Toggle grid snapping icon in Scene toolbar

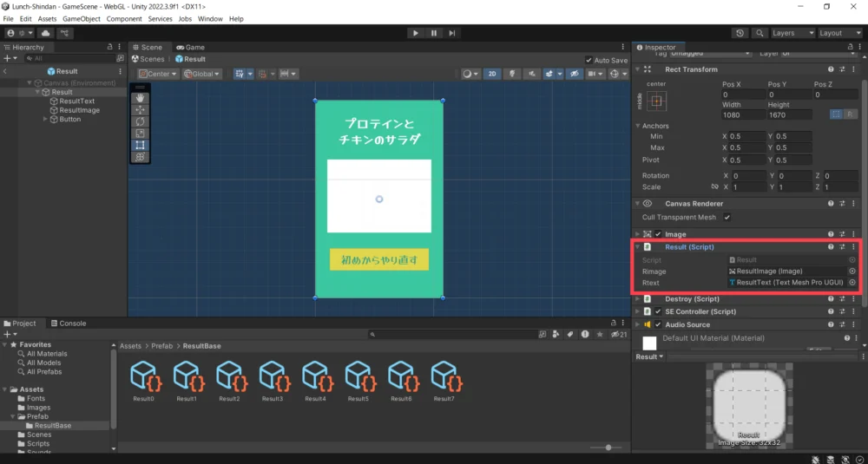click(263, 74)
